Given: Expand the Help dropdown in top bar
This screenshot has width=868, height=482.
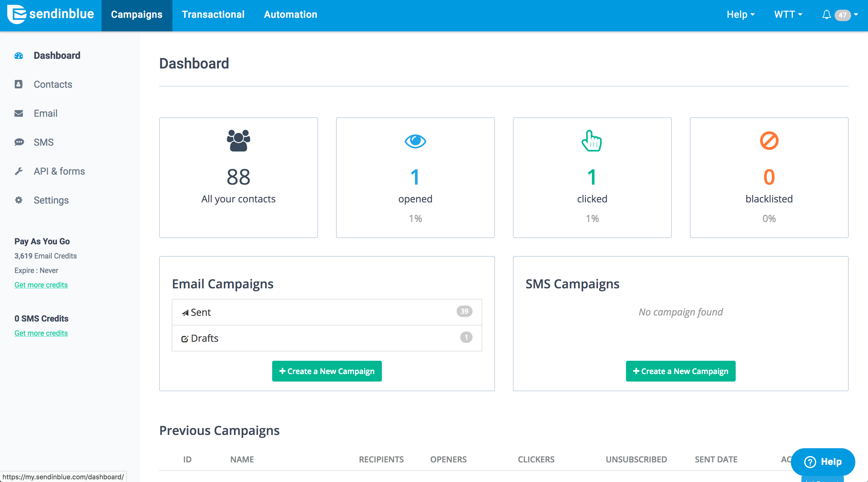Looking at the screenshot, I should tap(740, 14).
